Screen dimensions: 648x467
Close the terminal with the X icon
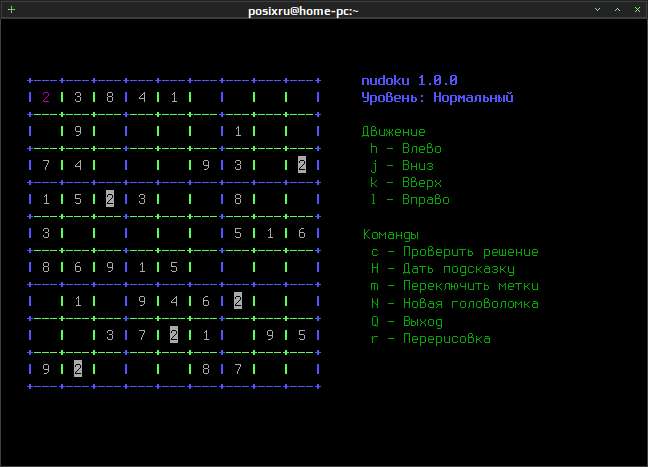637,10
